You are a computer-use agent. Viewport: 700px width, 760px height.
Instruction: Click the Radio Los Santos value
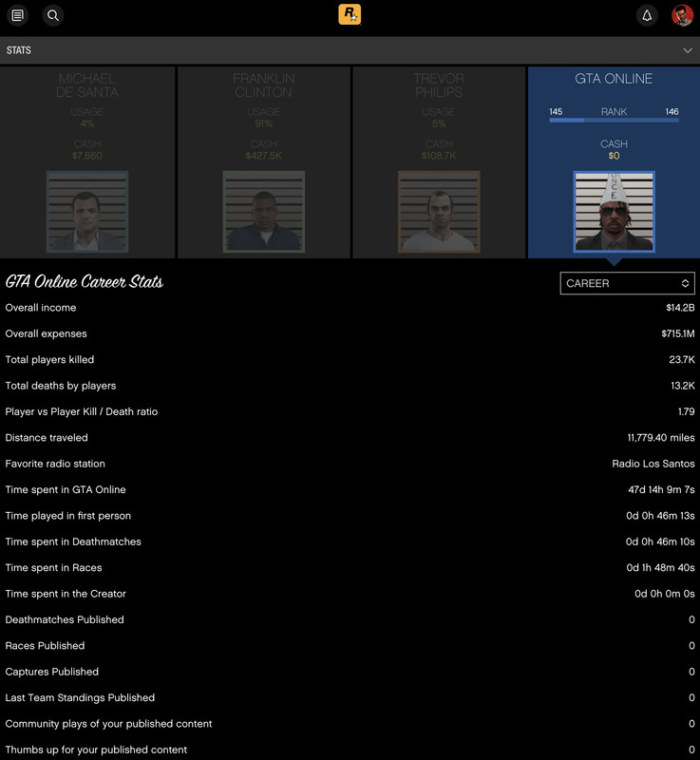pyautogui.click(x=653, y=464)
